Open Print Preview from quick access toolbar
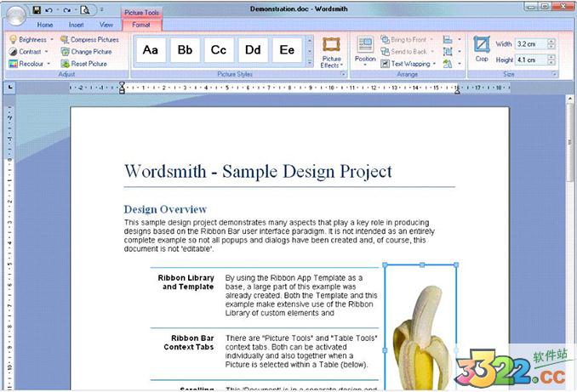 pyautogui.click(x=85, y=10)
